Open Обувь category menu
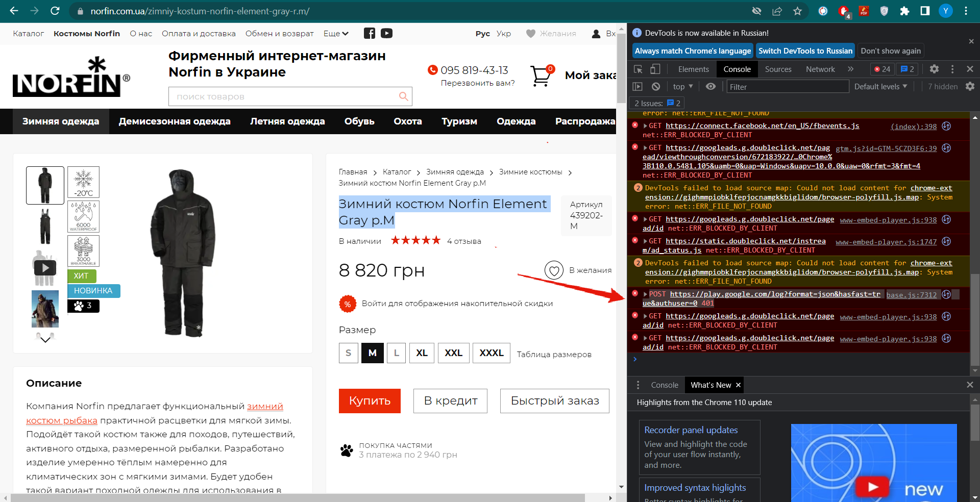 (x=359, y=121)
